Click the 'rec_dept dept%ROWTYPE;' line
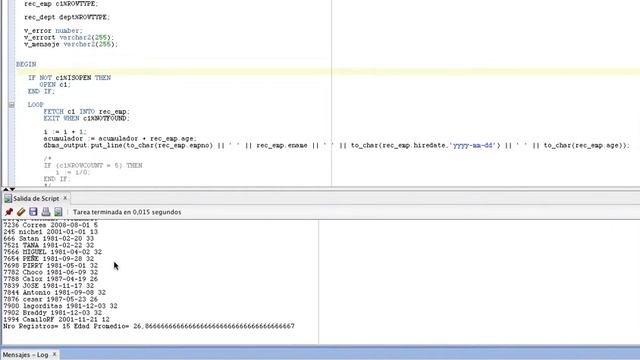 tap(67, 18)
